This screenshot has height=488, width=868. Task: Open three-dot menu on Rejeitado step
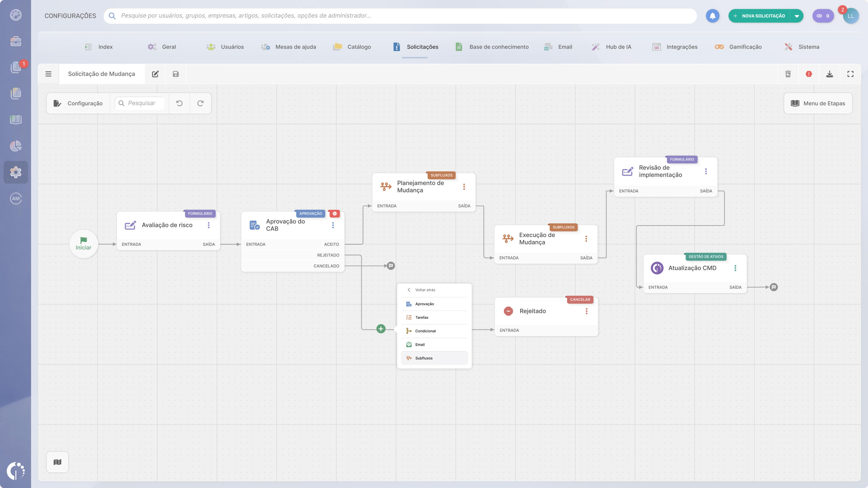coord(586,311)
